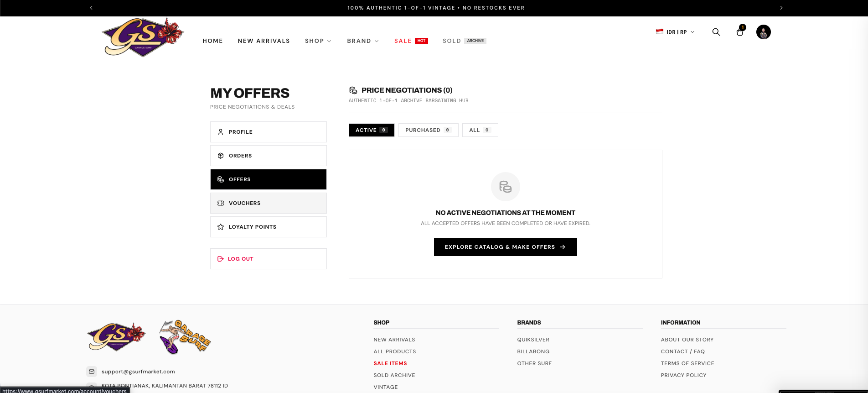
Task: Open ORDERS in account sidebar
Action: (269, 156)
